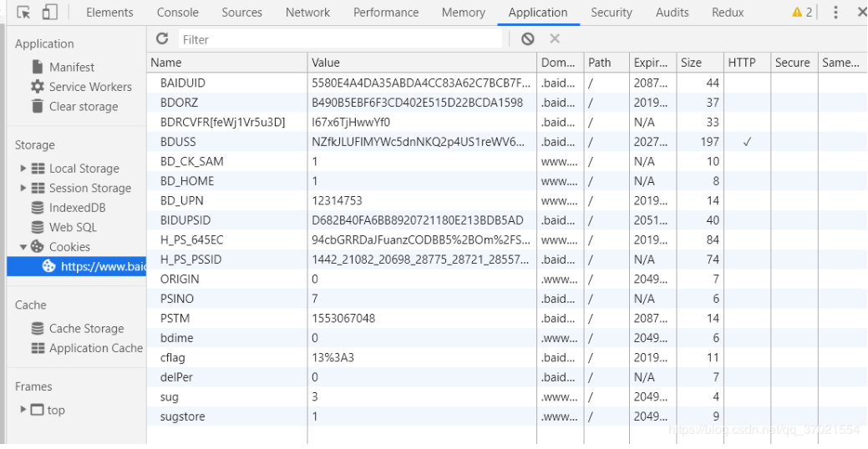Select the https://www.baidu cookies entry
The width and height of the screenshot is (868, 449).
77,266
